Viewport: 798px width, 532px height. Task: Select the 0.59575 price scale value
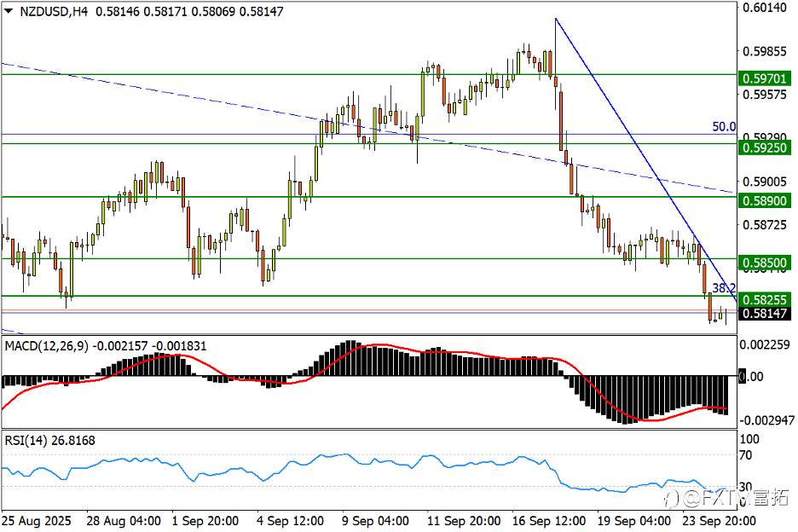coord(765,94)
